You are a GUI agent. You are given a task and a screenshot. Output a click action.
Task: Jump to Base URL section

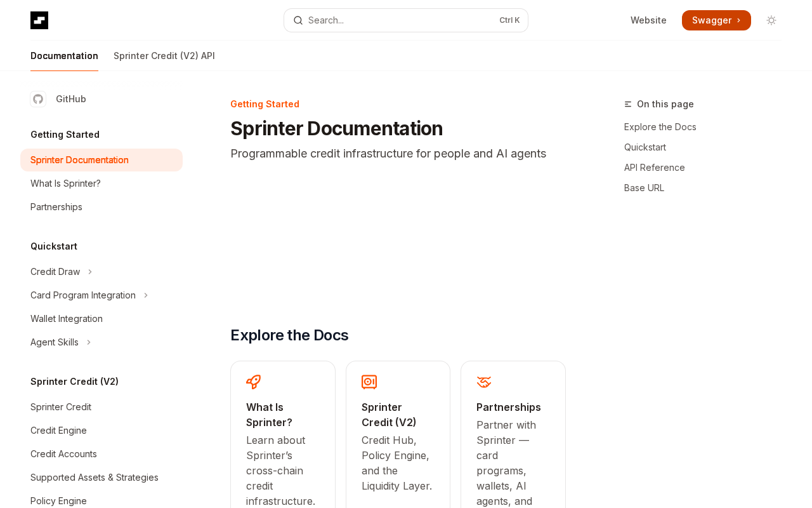[x=644, y=188]
